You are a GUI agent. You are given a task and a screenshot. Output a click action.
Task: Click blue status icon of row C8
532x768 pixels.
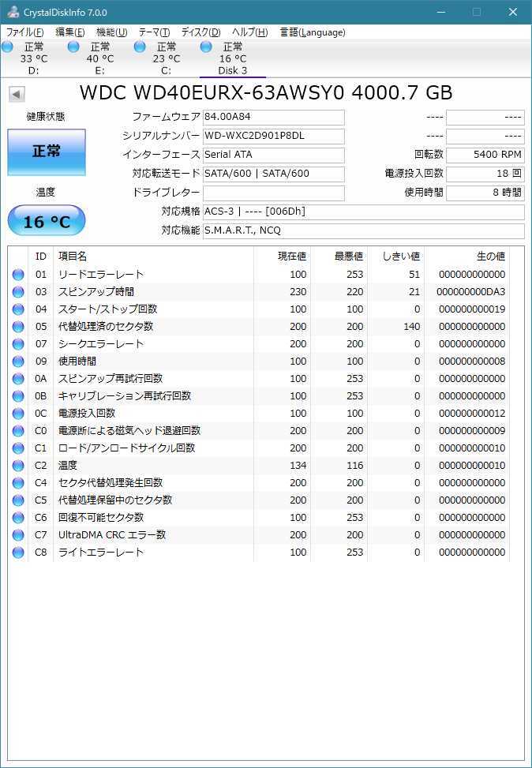click(x=18, y=553)
